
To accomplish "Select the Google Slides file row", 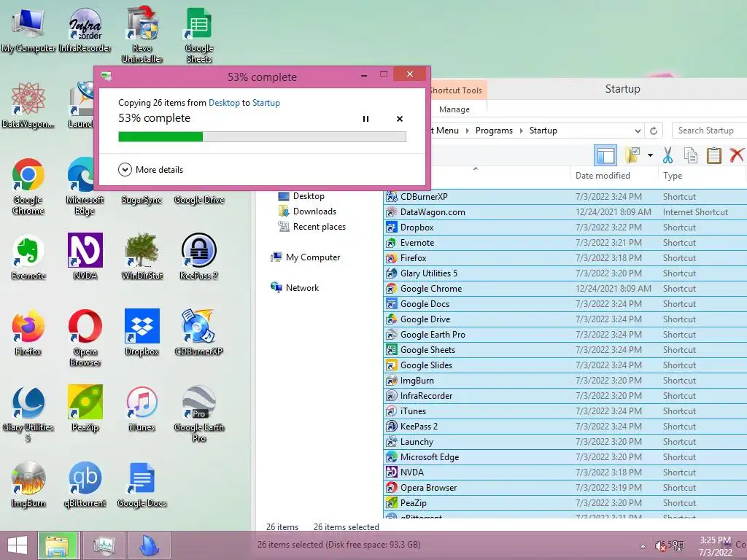I will [x=565, y=365].
